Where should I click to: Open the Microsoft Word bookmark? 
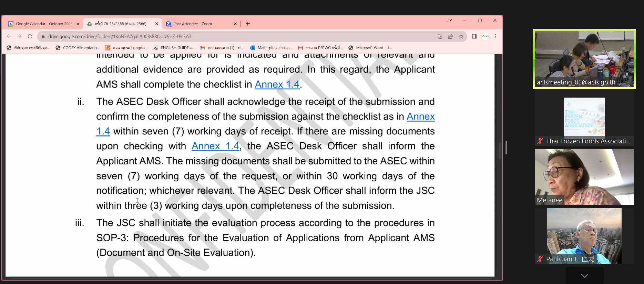click(x=371, y=48)
